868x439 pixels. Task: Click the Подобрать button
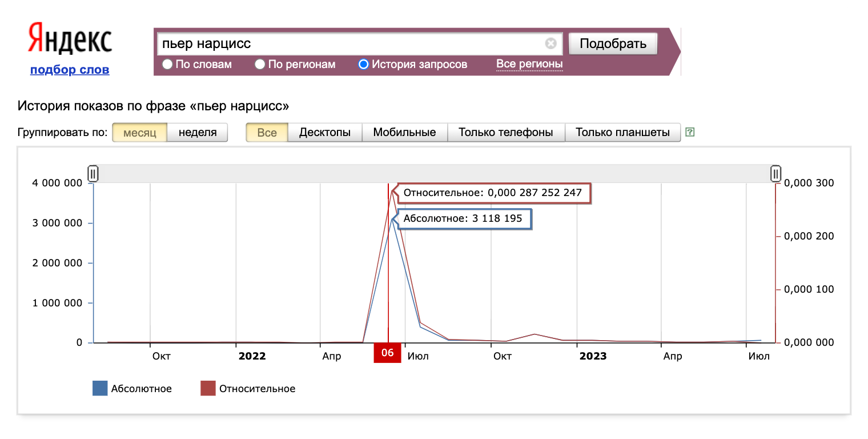pyautogui.click(x=613, y=43)
